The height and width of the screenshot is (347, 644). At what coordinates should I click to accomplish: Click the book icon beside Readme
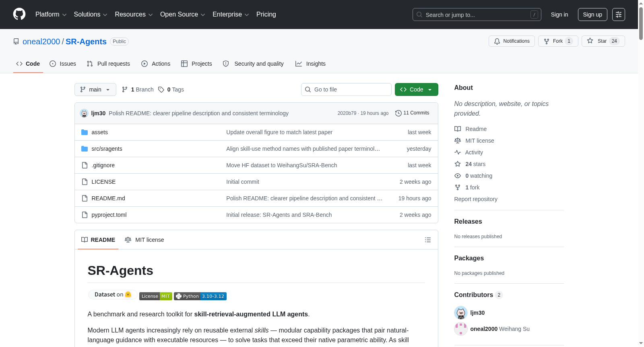(458, 129)
